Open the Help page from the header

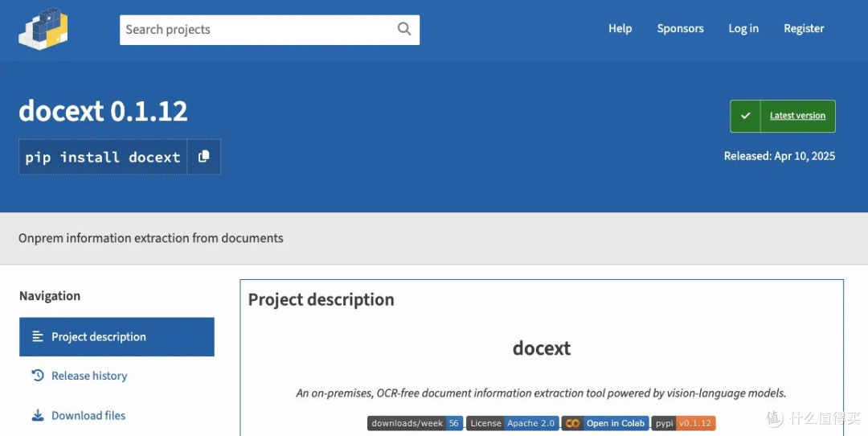coord(620,28)
